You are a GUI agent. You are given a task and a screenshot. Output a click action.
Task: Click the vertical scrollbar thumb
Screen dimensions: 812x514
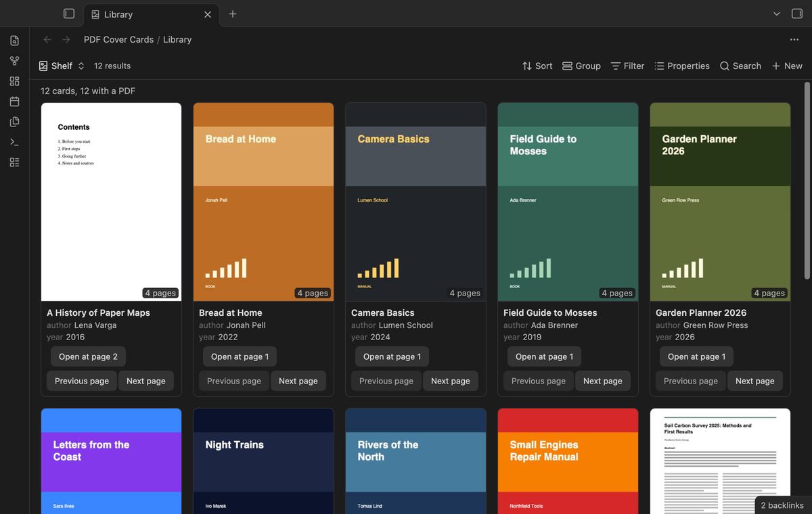coord(807,181)
